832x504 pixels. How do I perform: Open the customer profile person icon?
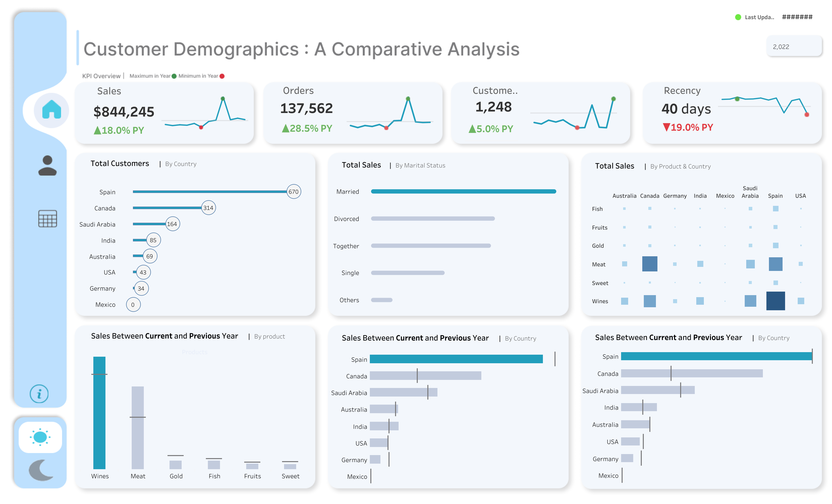[47, 165]
